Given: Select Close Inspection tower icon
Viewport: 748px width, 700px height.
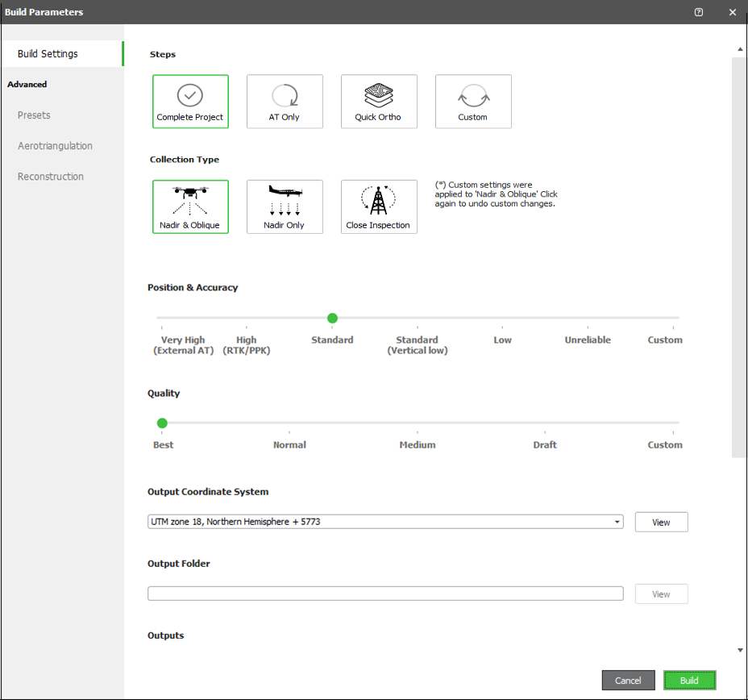Looking at the screenshot, I should coord(379,206).
